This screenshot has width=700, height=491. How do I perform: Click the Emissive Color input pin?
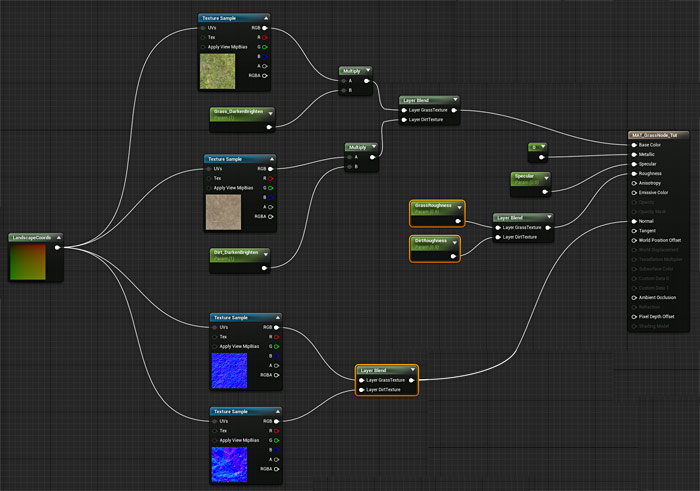point(634,192)
